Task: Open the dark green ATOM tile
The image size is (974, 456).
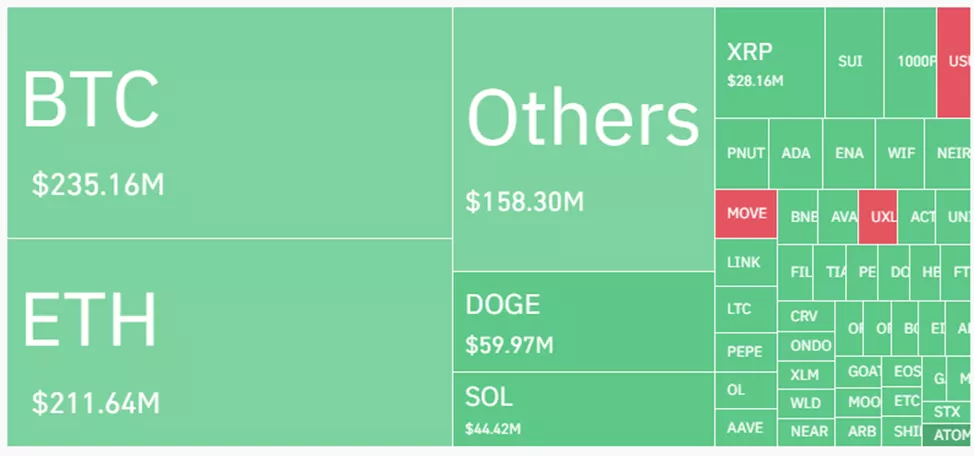Action: pos(946,435)
